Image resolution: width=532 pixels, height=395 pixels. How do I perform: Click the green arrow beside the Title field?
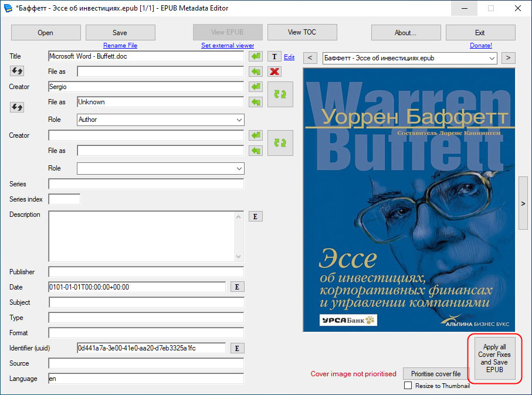pos(256,56)
